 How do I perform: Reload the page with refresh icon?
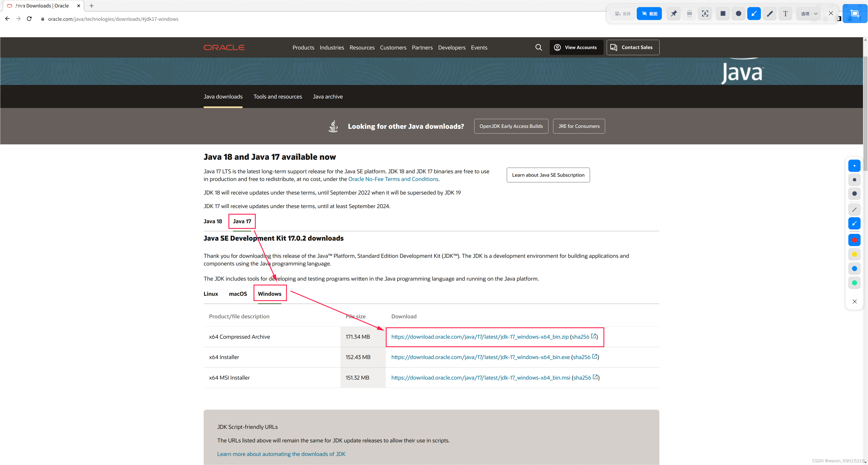(x=29, y=19)
